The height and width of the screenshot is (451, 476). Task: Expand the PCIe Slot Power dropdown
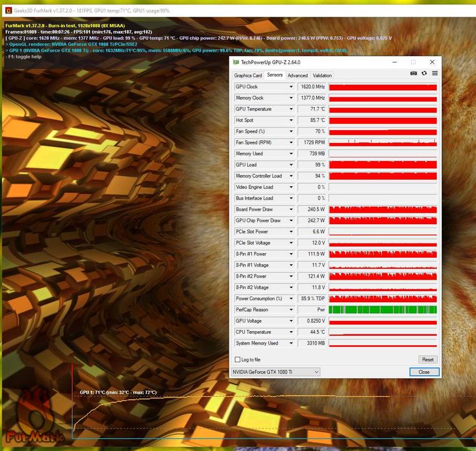291,232
